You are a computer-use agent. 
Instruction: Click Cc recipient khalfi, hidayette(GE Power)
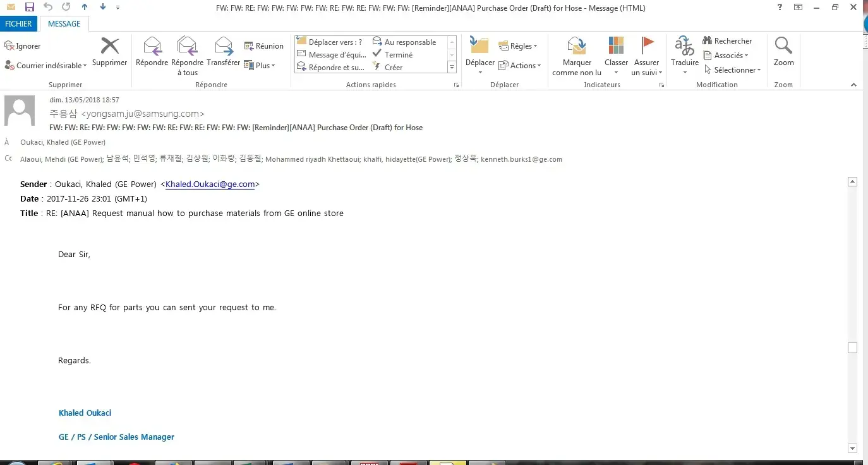point(407,159)
